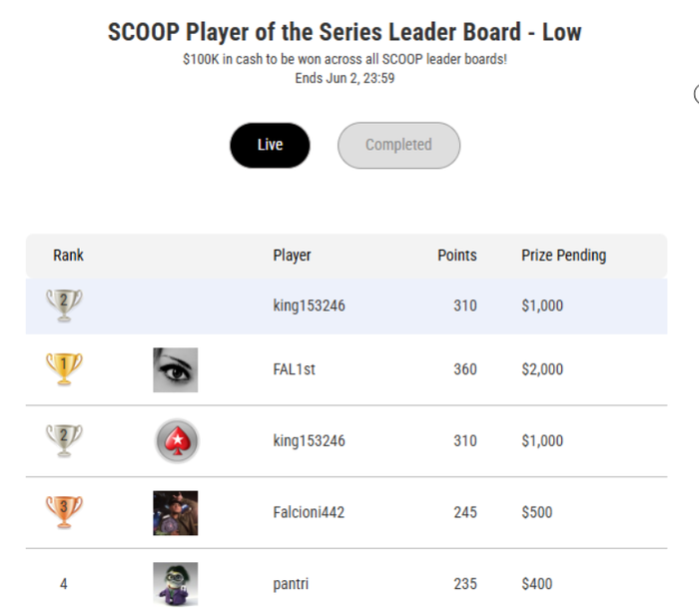Click the silver trophy in highlighted row
The height and width of the screenshot is (616, 699).
click(x=64, y=306)
